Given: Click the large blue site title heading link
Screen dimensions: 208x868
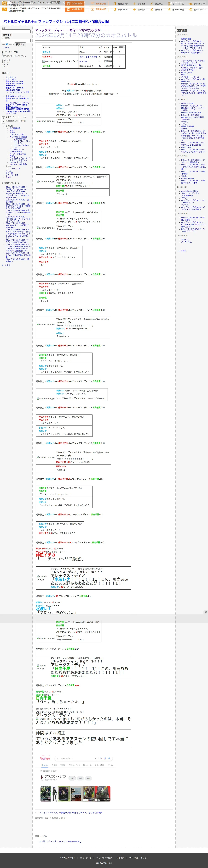Looking at the screenshot, I should pyautogui.click(x=56, y=22).
